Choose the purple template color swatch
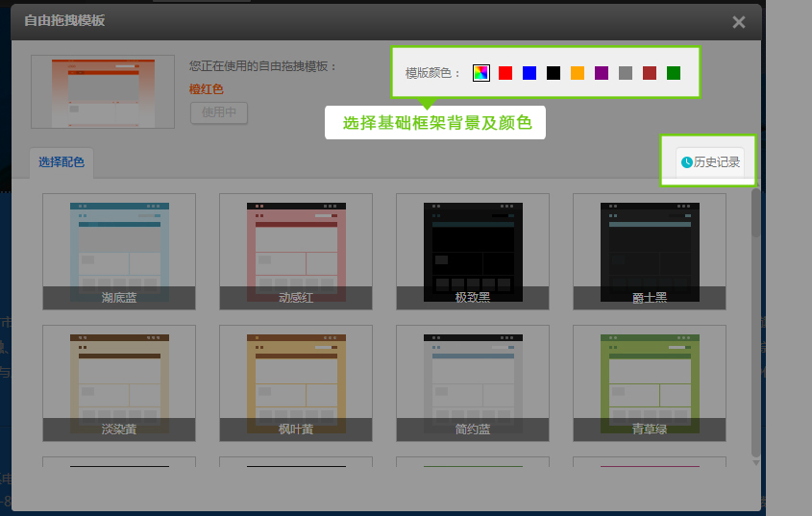The width and height of the screenshot is (812, 516). [602, 73]
